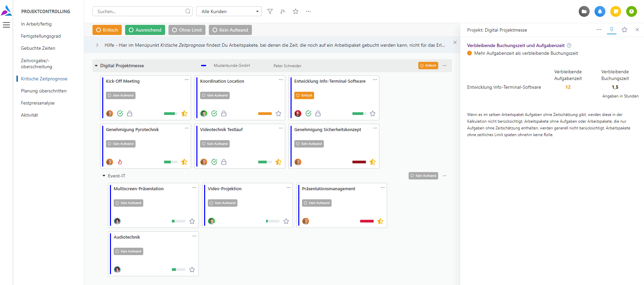Viewport: 644px width, 285px height.
Task: Open Gebuchte Zeiten in sidebar
Action: [x=38, y=48]
